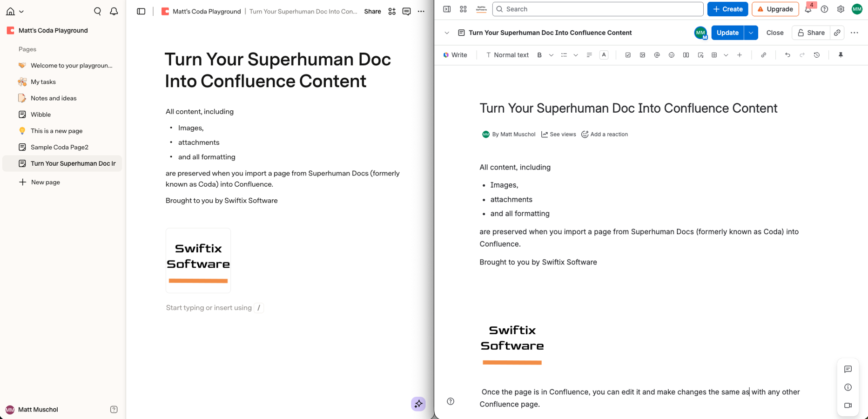Click Update to publish page
This screenshot has height=419, width=868.
(727, 33)
